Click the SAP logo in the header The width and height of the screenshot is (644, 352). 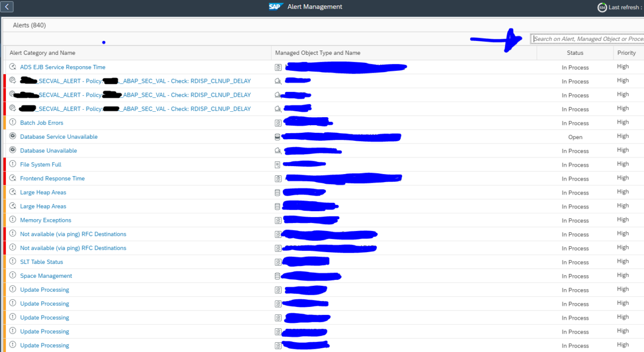tap(275, 7)
